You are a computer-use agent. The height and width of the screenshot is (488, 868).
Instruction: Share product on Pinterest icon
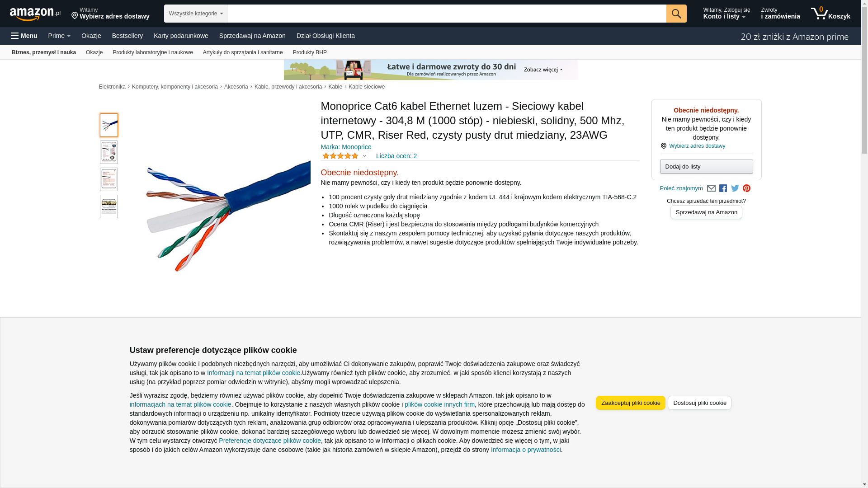(746, 188)
